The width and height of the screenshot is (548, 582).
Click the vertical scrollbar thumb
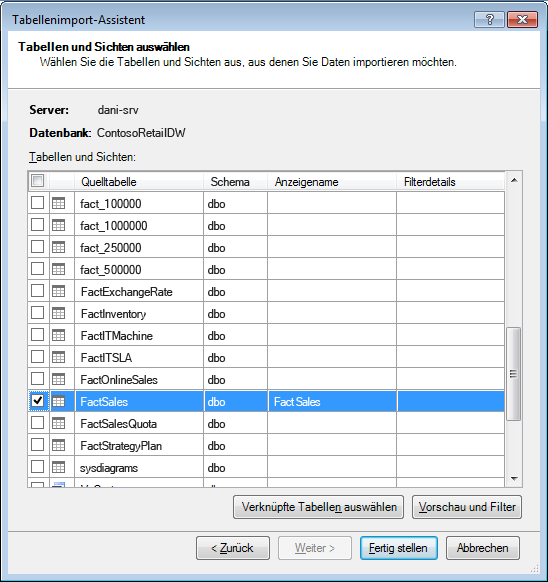(x=513, y=374)
